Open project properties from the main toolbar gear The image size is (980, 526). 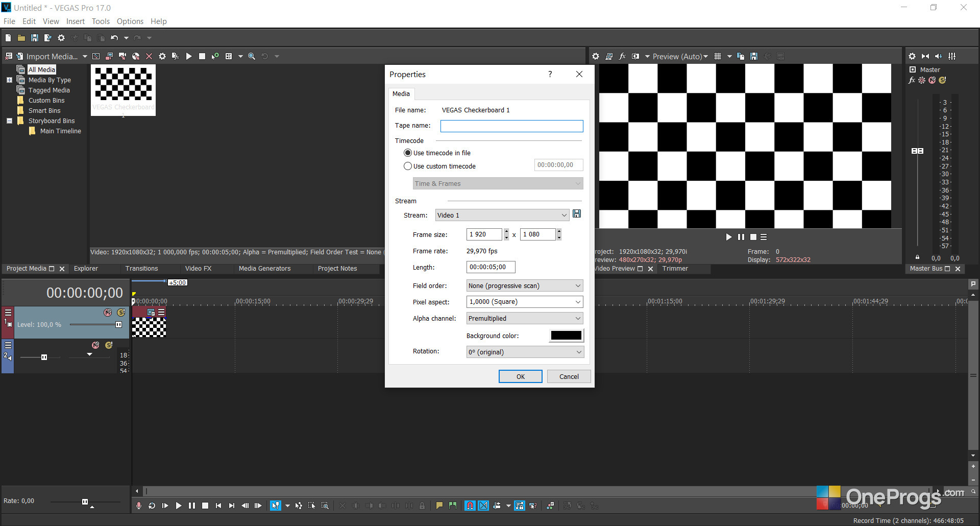pyautogui.click(x=61, y=38)
